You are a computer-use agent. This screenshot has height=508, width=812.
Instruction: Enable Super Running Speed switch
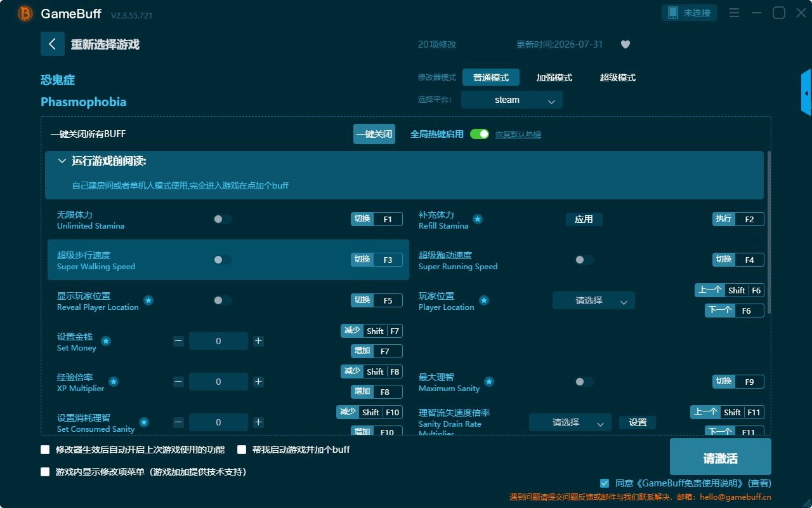(x=584, y=260)
